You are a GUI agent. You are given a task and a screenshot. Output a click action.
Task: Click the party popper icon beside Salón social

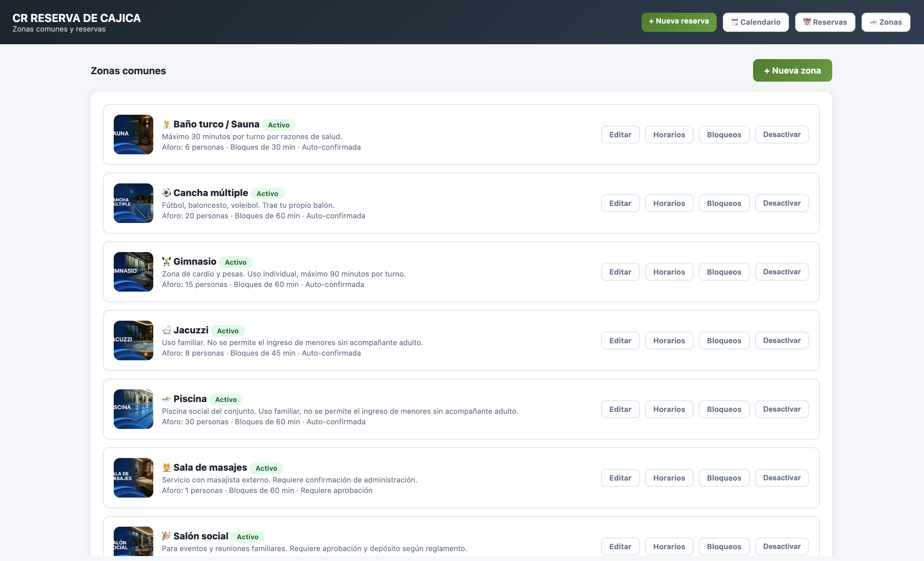coord(167,536)
